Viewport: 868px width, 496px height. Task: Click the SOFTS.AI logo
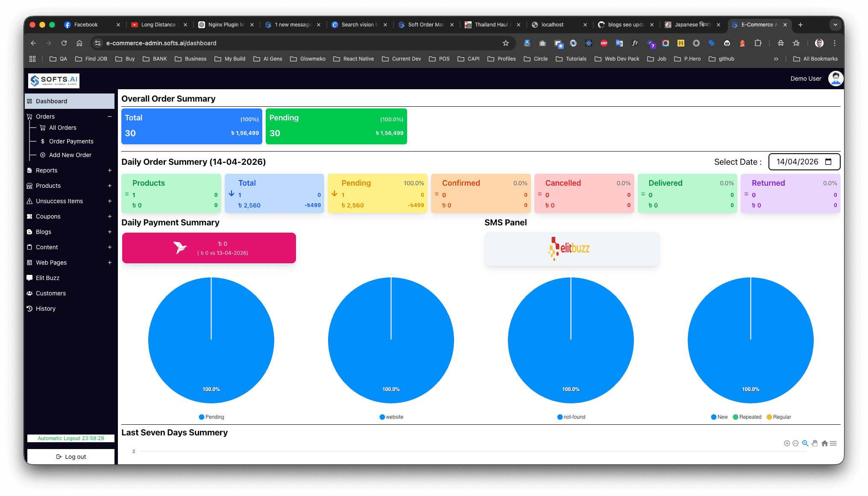54,80
